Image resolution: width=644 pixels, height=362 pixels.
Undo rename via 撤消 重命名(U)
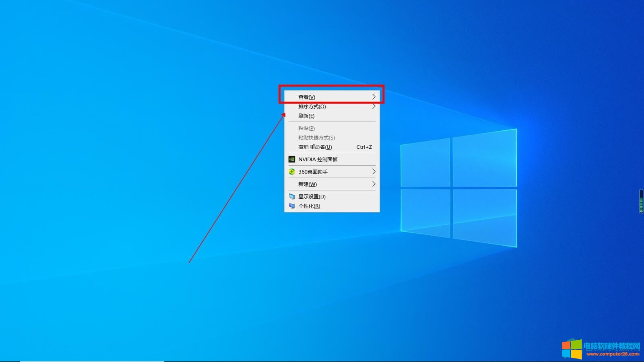(315, 147)
